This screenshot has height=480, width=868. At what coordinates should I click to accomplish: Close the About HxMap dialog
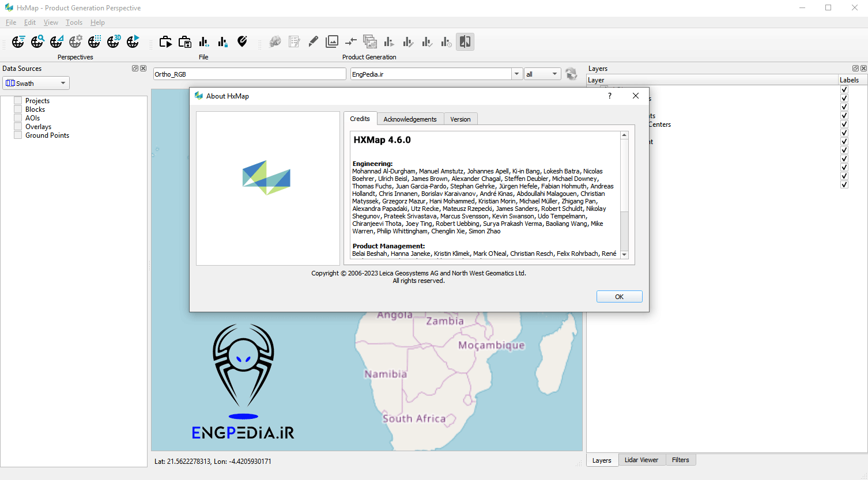(x=636, y=96)
